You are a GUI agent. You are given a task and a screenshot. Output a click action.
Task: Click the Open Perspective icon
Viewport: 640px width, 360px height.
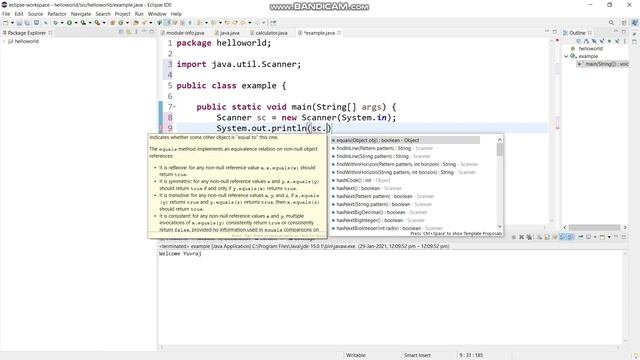point(624,23)
